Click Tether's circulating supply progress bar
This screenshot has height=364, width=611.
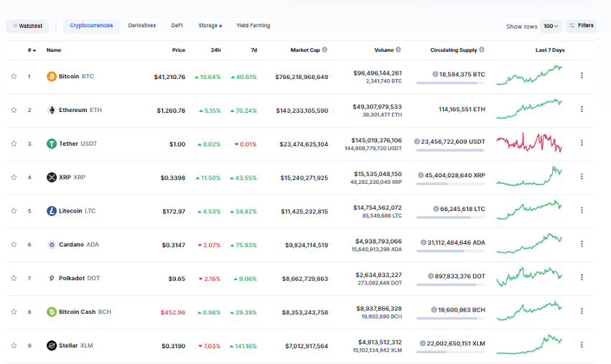pyautogui.click(x=450, y=150)
